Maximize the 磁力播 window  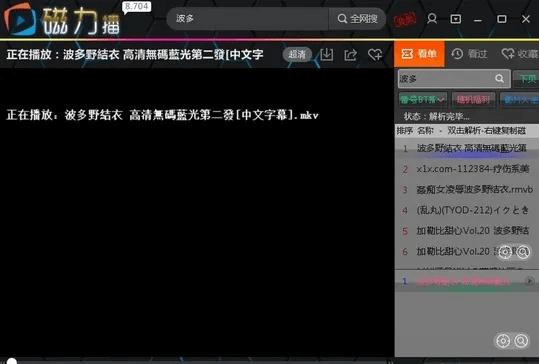[x=502, y=19]
